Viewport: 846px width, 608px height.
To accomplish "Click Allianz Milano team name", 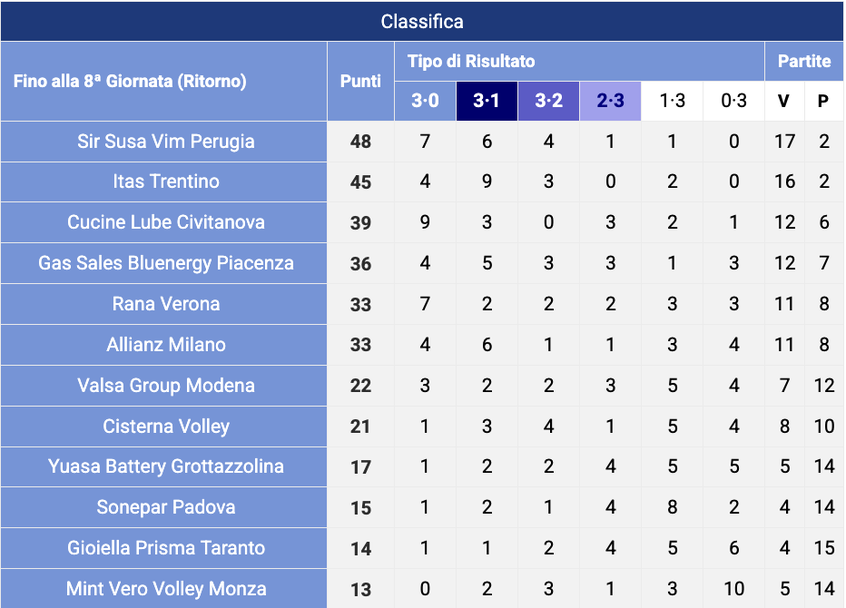I will pyautogui.click(x=164, y=345).
